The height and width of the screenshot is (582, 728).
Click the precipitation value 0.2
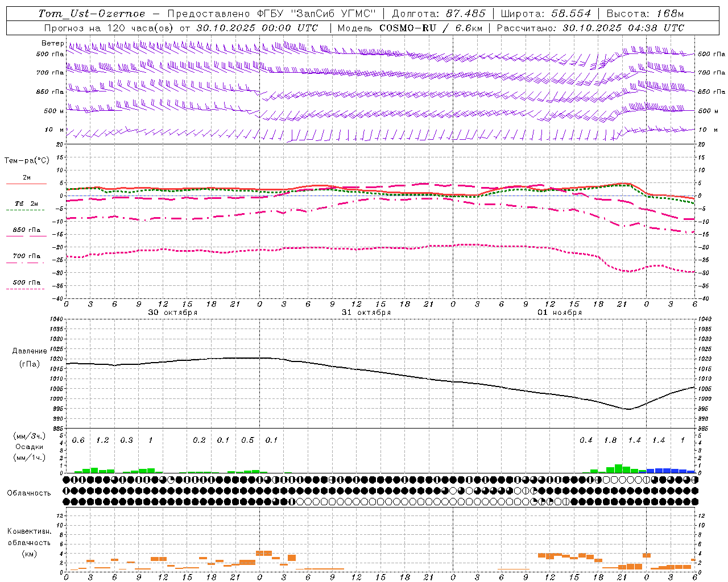[x=199, y=440]
